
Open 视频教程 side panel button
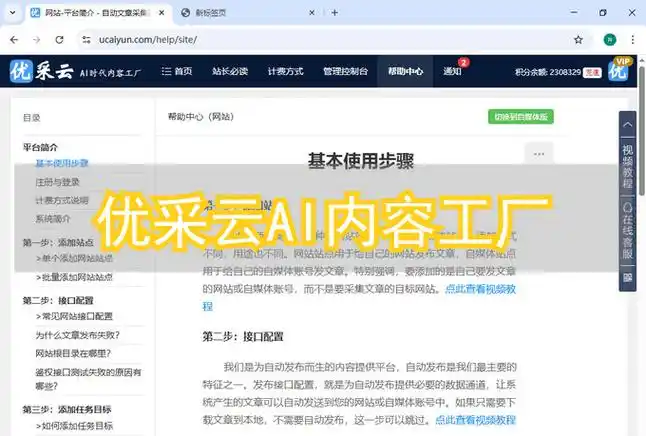pos(627,166)
